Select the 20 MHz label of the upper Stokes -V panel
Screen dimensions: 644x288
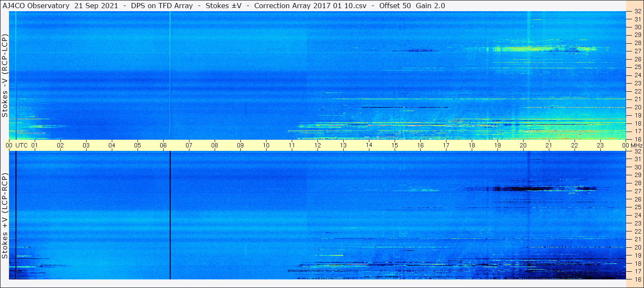(x=638, y=107)
